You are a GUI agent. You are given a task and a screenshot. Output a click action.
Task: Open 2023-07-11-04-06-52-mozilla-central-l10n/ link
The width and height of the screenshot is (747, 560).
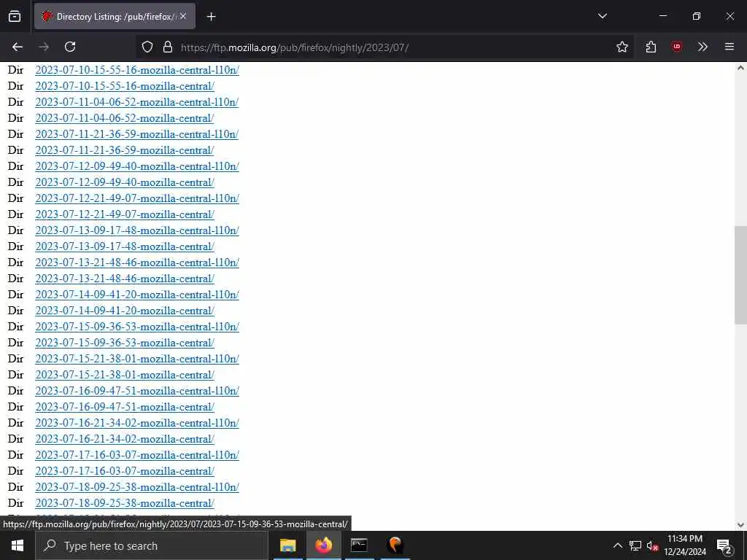tap(137, 102)
